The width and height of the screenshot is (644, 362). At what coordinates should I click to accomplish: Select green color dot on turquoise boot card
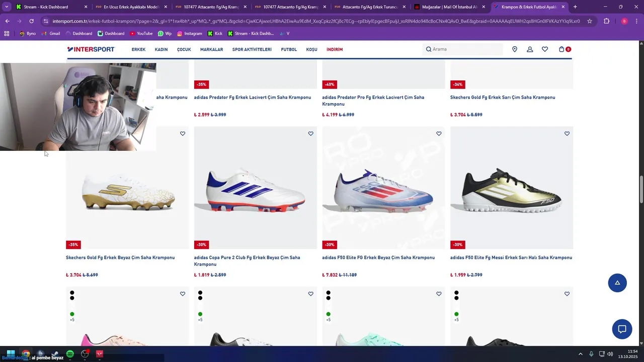tap(328, 314)
